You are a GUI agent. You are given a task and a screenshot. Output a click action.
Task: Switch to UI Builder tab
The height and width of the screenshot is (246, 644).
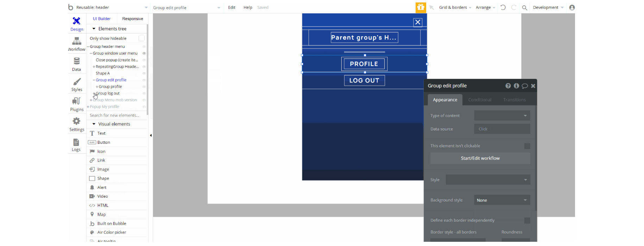pos(102,19)
